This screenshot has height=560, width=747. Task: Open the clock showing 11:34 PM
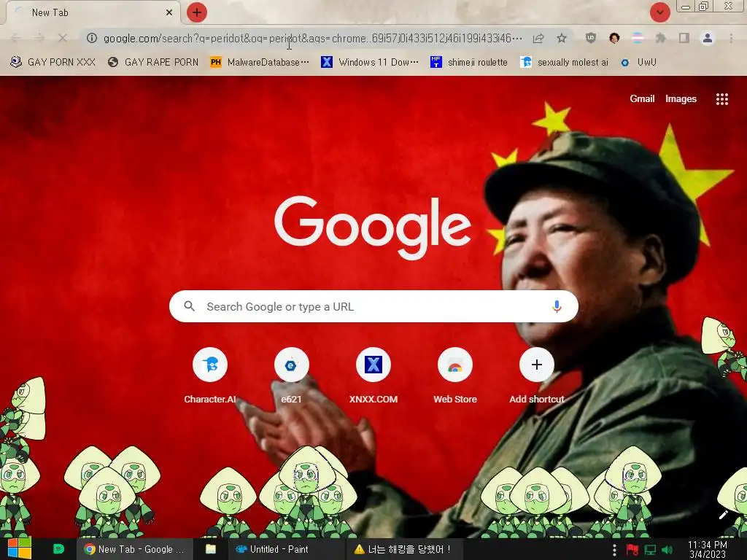coord(708,550)
